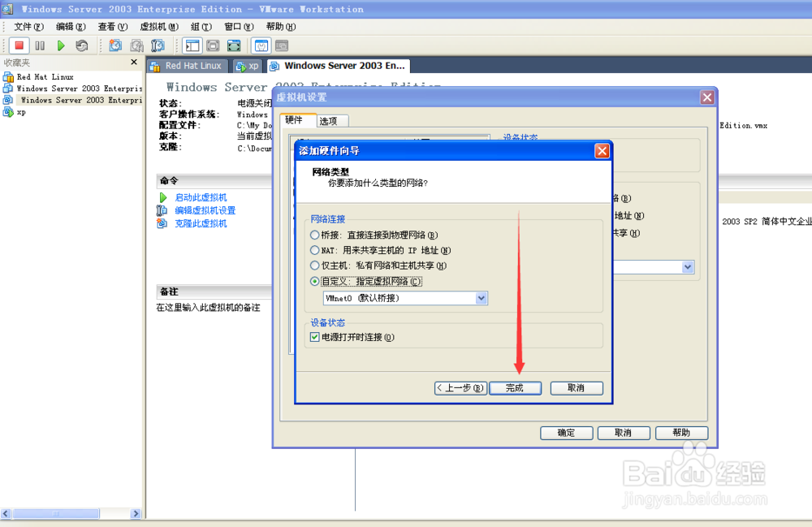
Task: Select highlighted Windows Server 2003 Enterprise favorite
Action: 80,100
